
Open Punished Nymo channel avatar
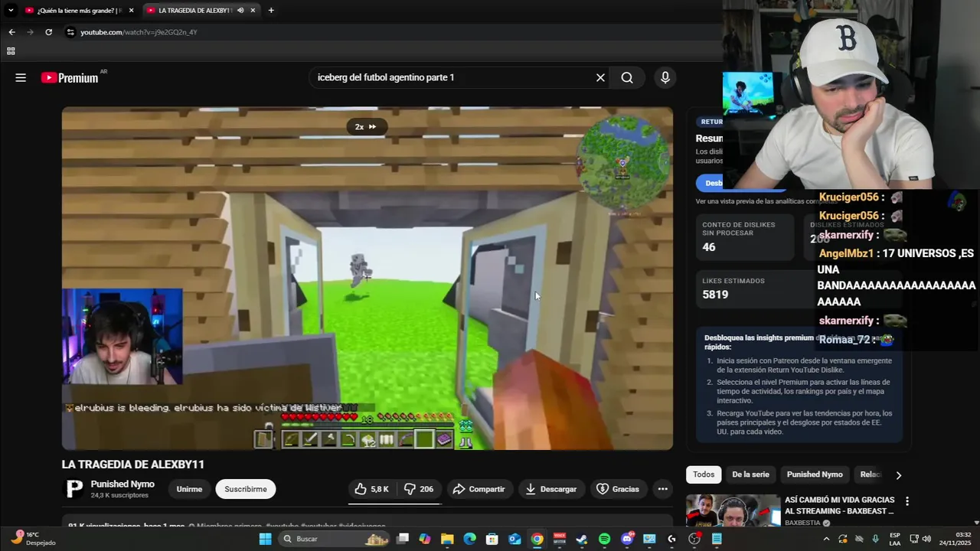(x=74, y=489)
